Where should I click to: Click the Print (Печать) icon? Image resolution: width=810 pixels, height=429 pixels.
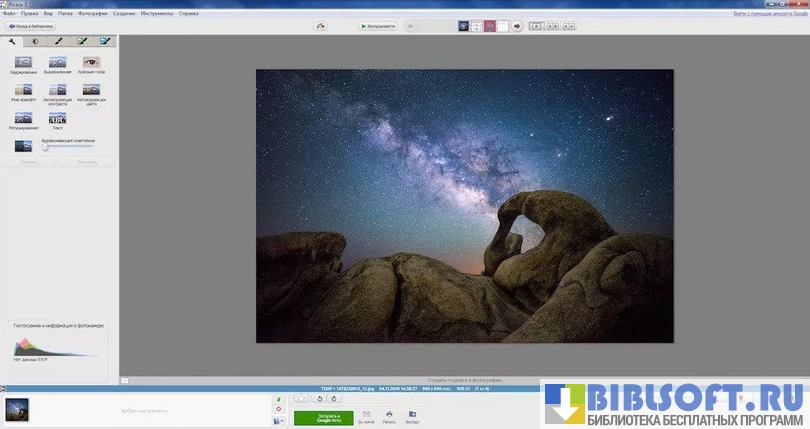click(x=389, y=414)
